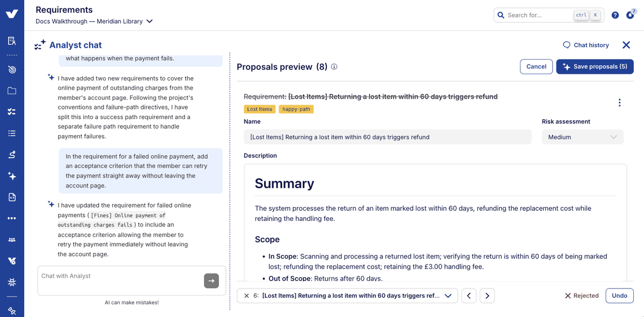Click the 'In Scope' bullet text
The image size is (644, 317).
[x=438, y=261]
